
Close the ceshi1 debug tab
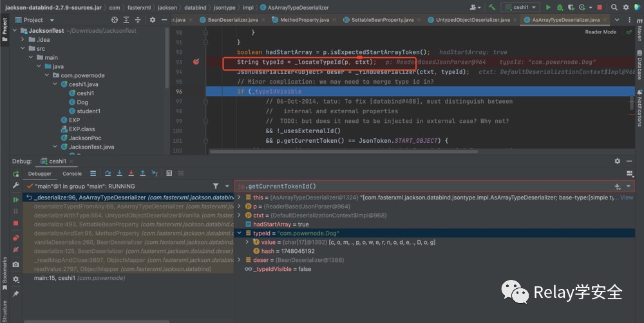pyautogui.click(x=71, y=161)
